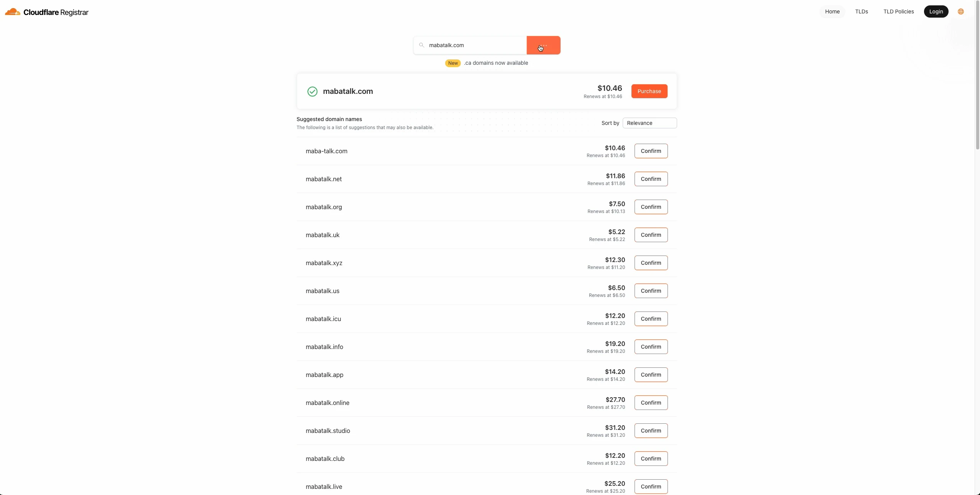Go to Home in the navigation bar
The image size is (980, 495).
click(832, 11)
